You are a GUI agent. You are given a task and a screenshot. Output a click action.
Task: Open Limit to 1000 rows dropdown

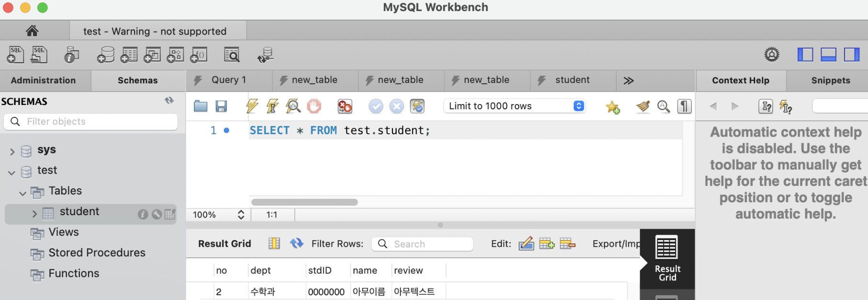coord(514,106)
